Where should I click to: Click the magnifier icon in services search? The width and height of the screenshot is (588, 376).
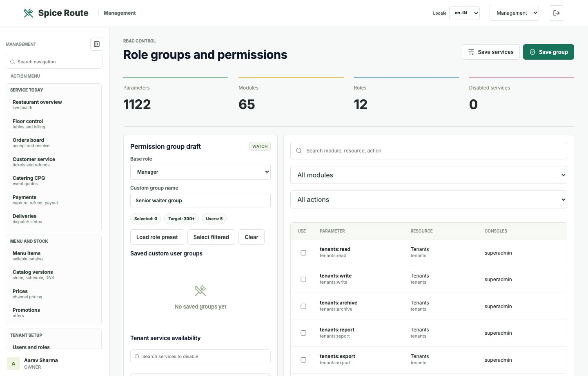coord(137,356)
